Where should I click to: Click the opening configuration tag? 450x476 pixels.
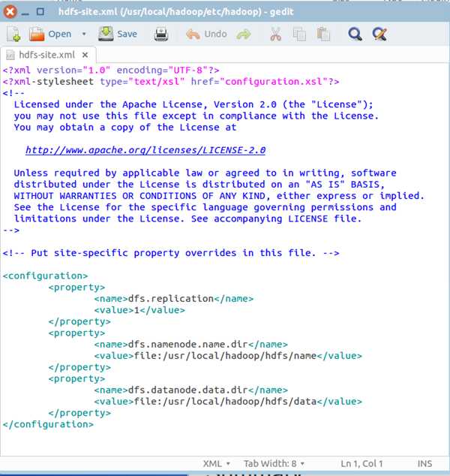(x=45, y=276)
